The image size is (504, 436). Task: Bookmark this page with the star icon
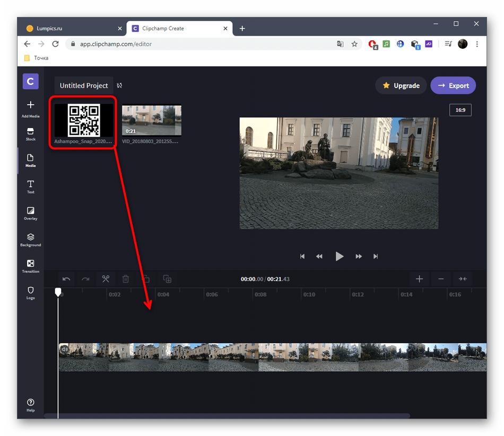click(x=354, y=44)
